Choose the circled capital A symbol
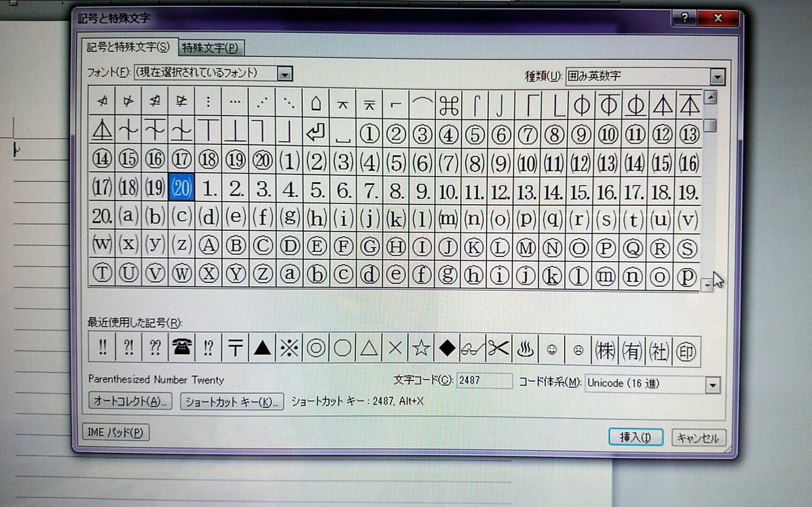This screenshot has height=507, width=812. (x=208, y=244)
